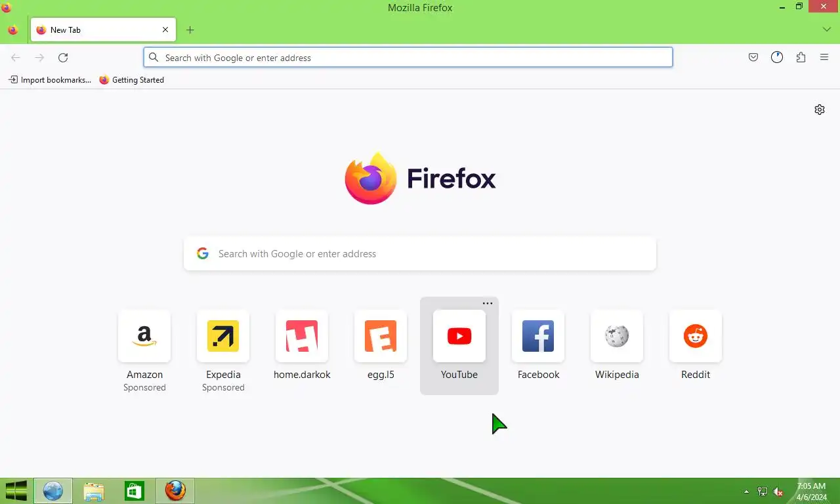Click the new tab page settings gear
840x504 pixels.
(x=820, y=110)
